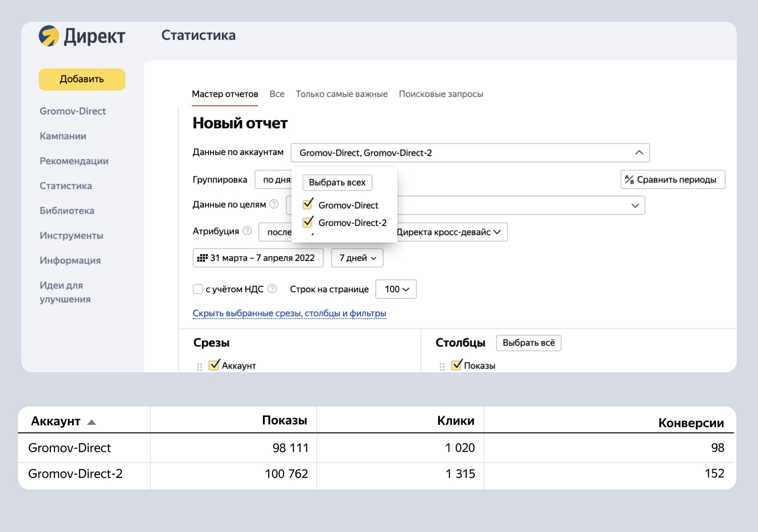Image resolution: width=758 pixels, height=532 pixels.
Task: Click sort arrow in Аккаунт column header
Action: point(92,422)
